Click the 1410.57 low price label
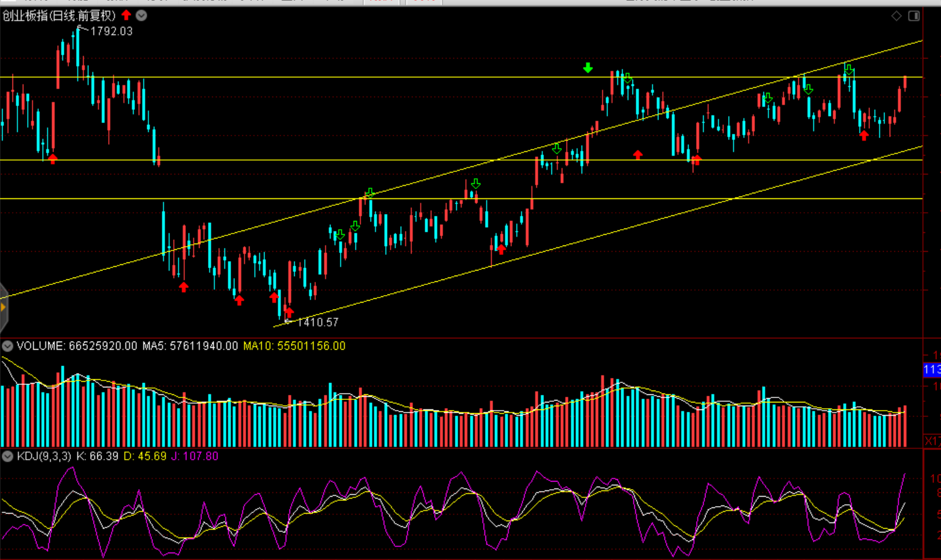 [317, 322]
